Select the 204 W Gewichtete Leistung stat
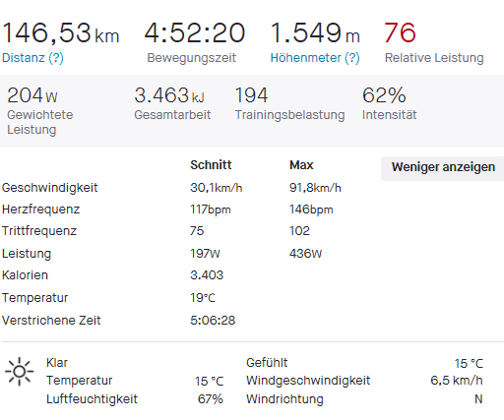Viewport: 504px width, 420px height. point(40,111)
